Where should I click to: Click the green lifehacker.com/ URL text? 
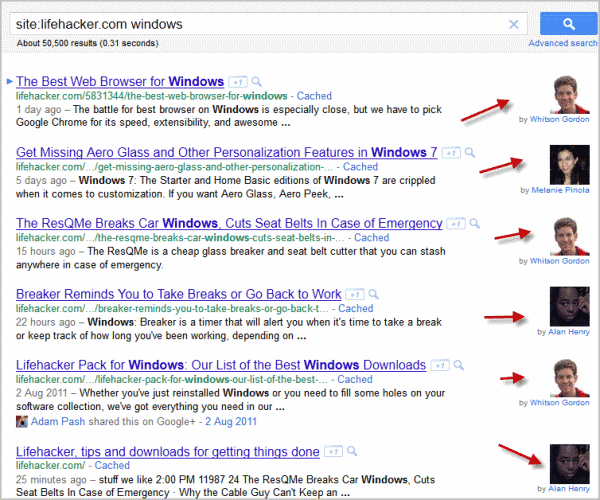[50, 466]
